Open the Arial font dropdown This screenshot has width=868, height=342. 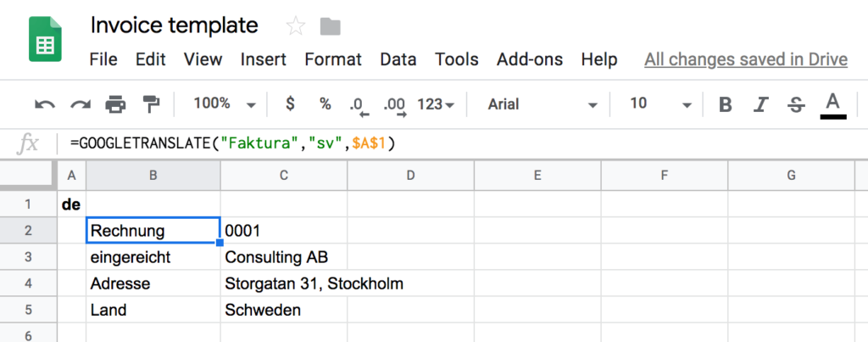pos(542,104)
